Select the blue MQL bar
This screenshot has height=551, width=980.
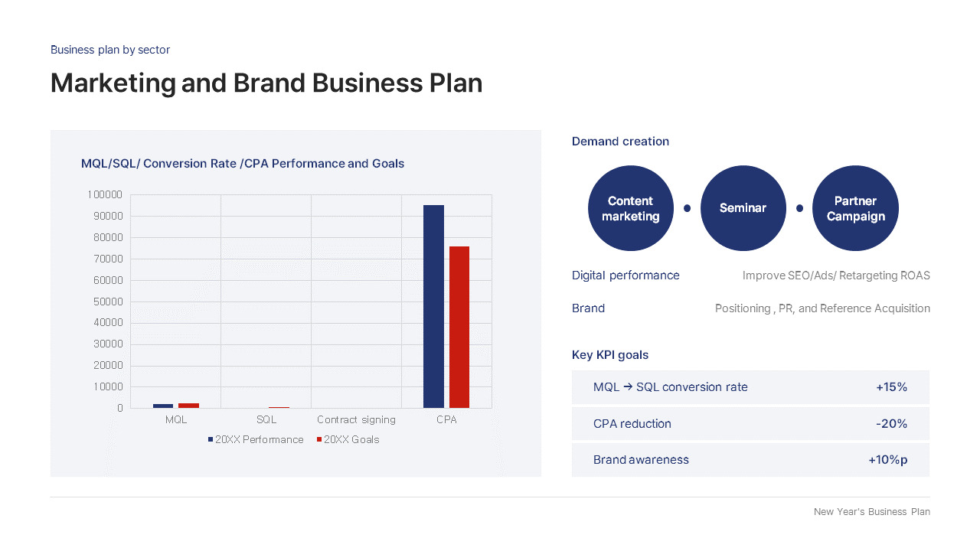click(163, 406)
